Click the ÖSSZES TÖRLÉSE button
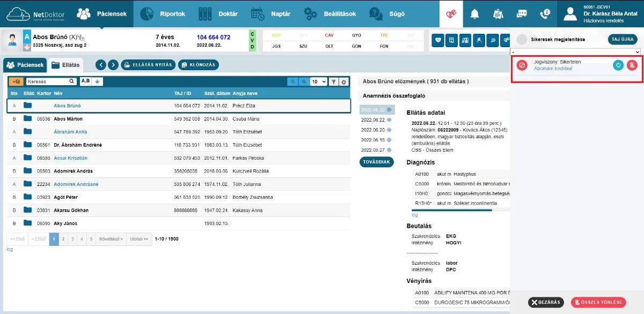This screenshot has height=314, width=644. tap(598, 303)
